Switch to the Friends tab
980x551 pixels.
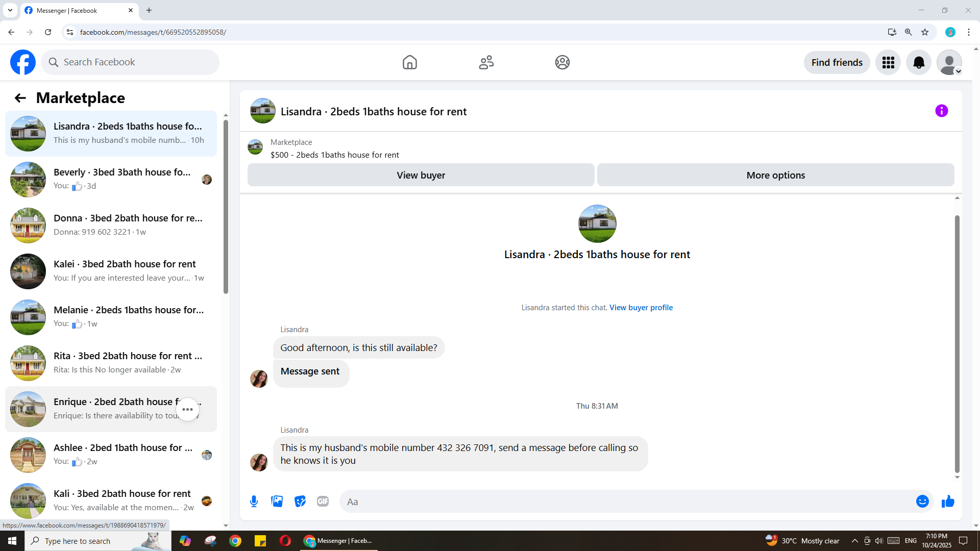[486, 62]
